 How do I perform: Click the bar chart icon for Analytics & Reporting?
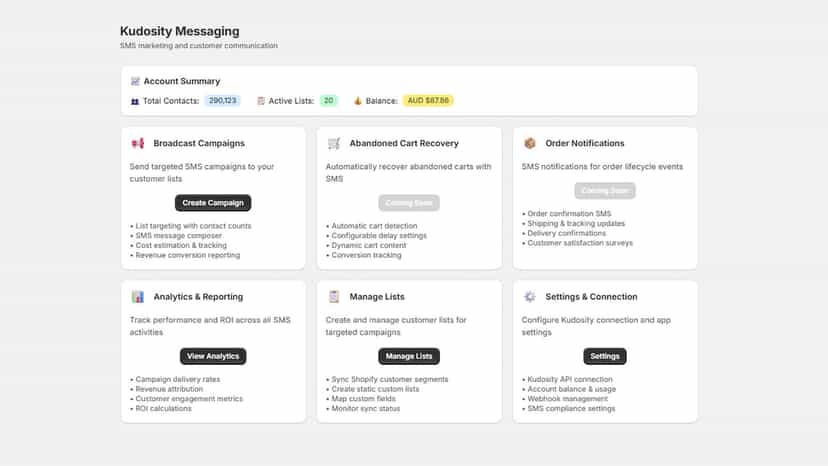pyautogui.click(x=138, y=296)
